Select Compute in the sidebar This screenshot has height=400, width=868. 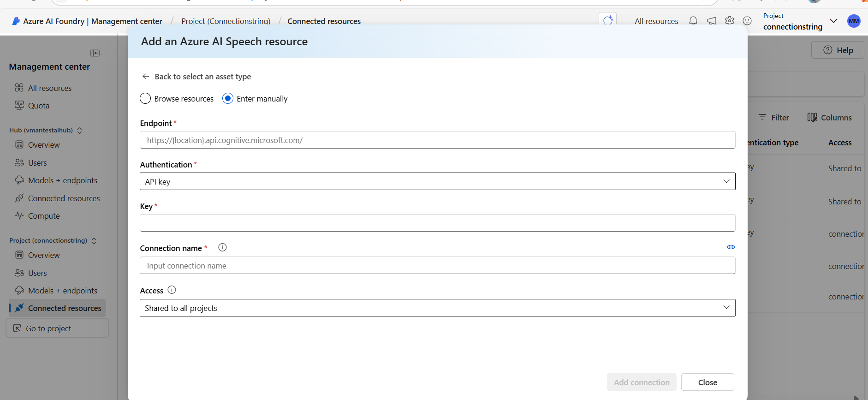[x=44, y=216]
